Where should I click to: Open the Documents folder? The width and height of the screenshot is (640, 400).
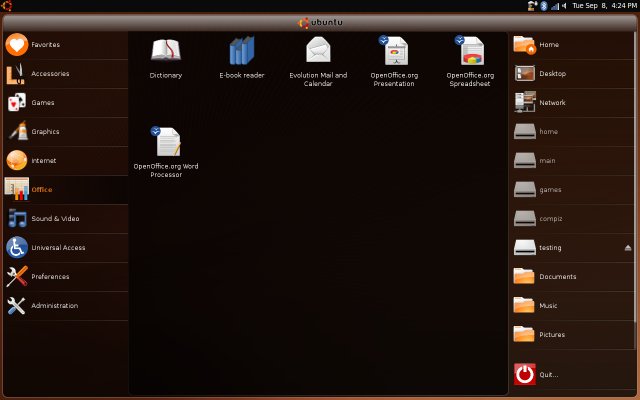pos(557,276)
